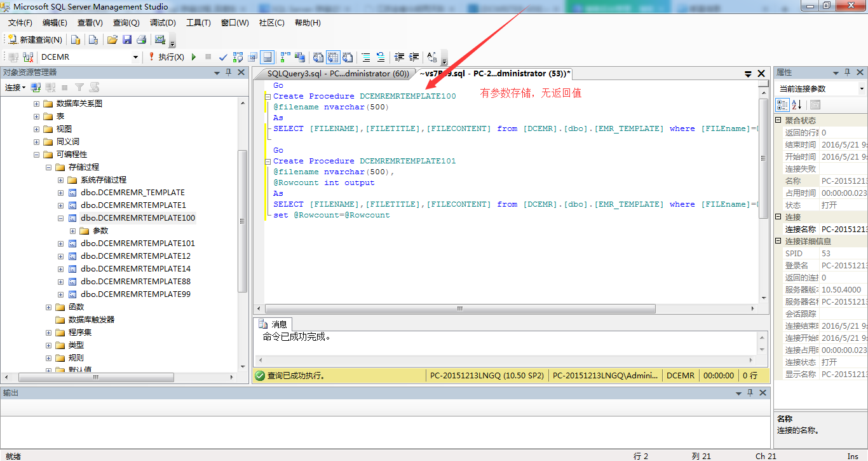The height and width of the screenshot is (461, 868).
Task: Expand the 函数 functions node
Action: pyautogui.click(x=48, y=307)
